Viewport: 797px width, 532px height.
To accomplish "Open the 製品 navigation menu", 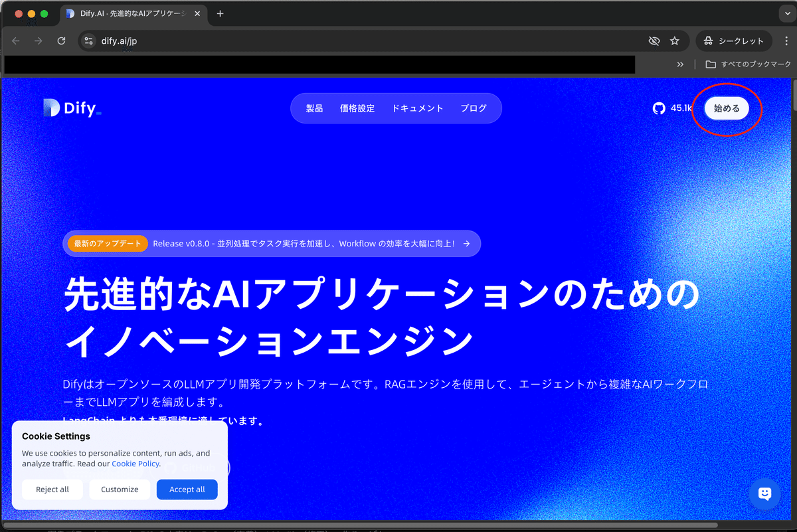I will tap(314, 108).
